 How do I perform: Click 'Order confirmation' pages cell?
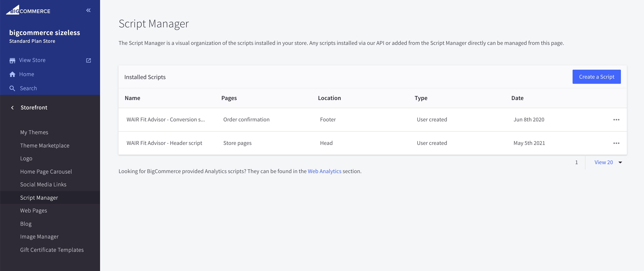(x=246, y=119)
